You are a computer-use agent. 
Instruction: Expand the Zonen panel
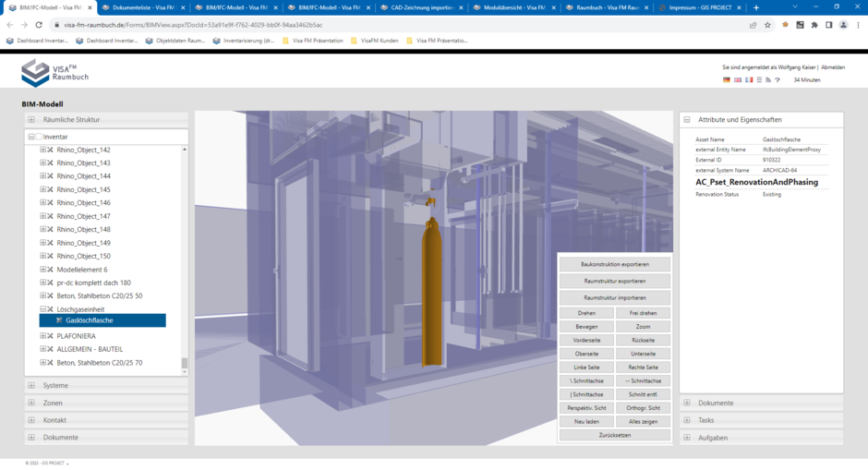[x=31, y=403]
